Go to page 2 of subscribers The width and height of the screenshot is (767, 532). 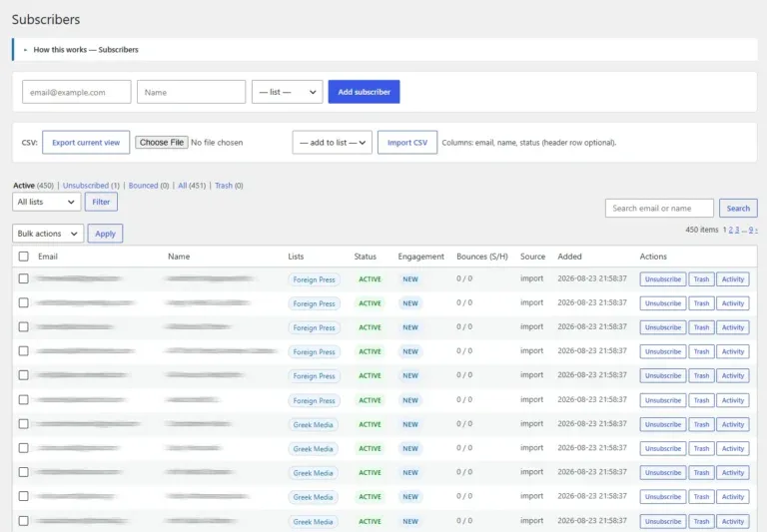click(731, 230)
